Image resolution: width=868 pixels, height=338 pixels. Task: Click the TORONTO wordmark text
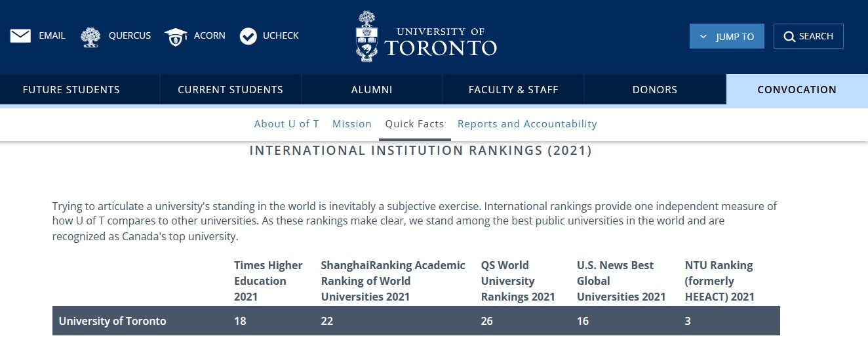coord(441,49)
